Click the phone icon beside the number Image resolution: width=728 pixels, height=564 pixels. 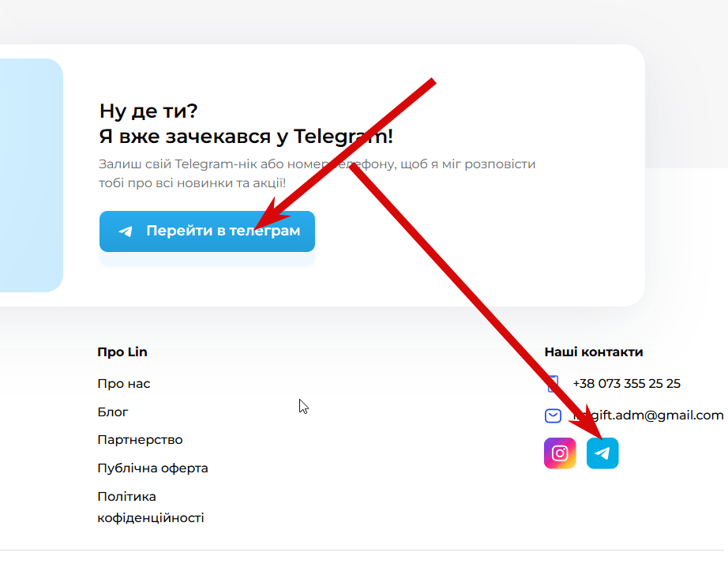tap(553, 384)
